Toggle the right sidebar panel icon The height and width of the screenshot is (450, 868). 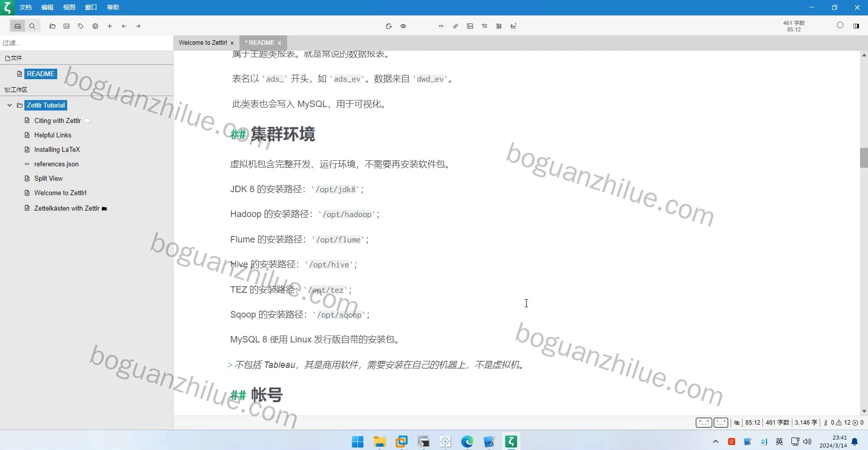856,26
